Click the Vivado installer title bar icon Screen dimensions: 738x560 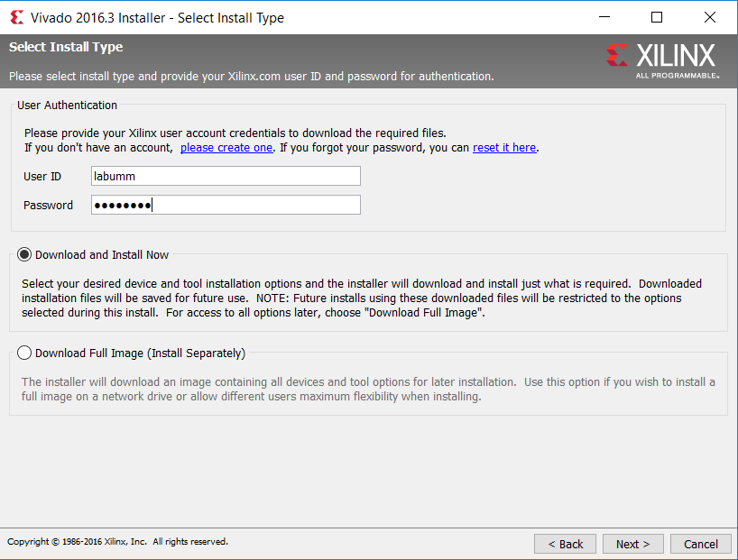click(17, 17)
